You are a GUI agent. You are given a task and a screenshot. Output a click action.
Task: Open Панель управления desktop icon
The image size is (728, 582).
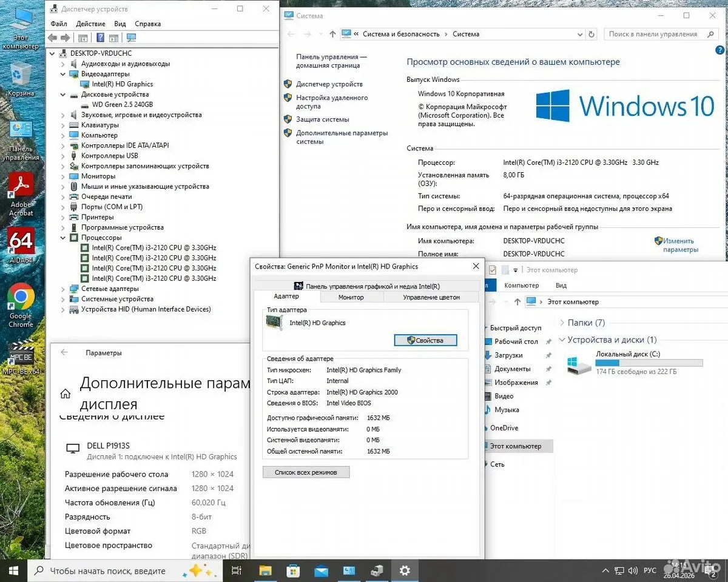21,141
